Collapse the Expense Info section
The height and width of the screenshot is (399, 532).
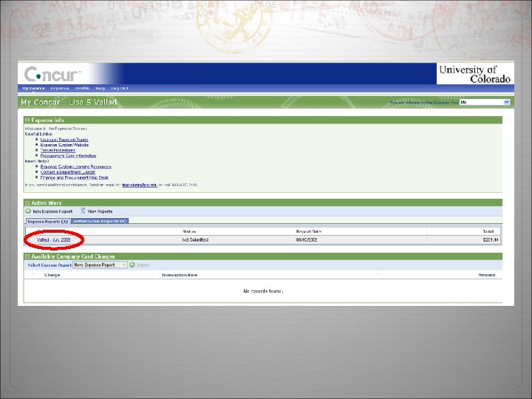point(27,120)
